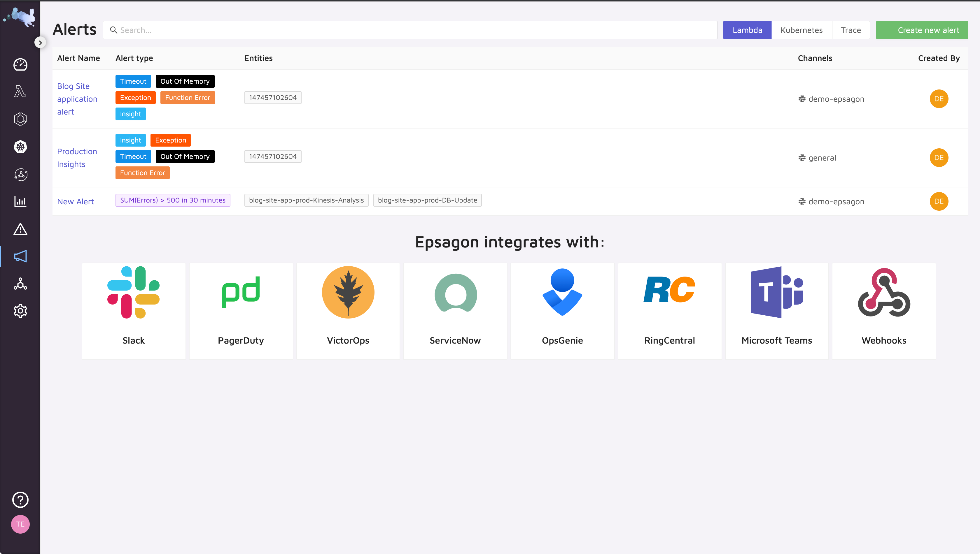The image size is (980, 554).
Task: Select the Webhooks integration card
Action: click(x=884, y=311)
